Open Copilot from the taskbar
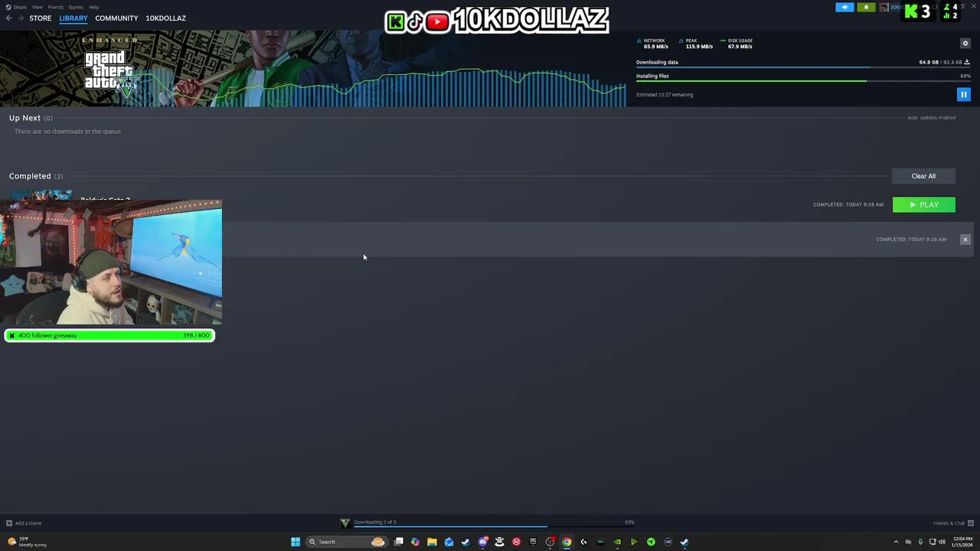The height and width of the screenshot is (551, 980). pyautogui.click(x=415, y=542)
